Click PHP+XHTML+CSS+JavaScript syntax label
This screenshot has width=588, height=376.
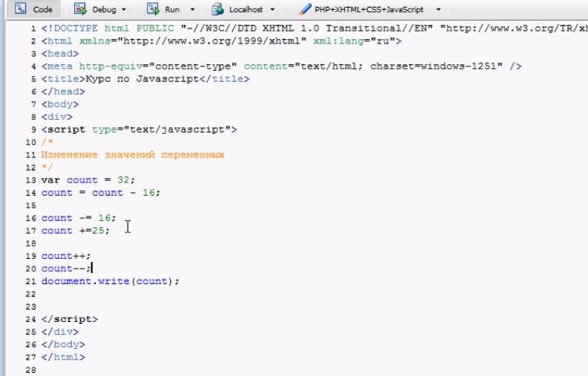pyautogui.click(x=369, y=10)
